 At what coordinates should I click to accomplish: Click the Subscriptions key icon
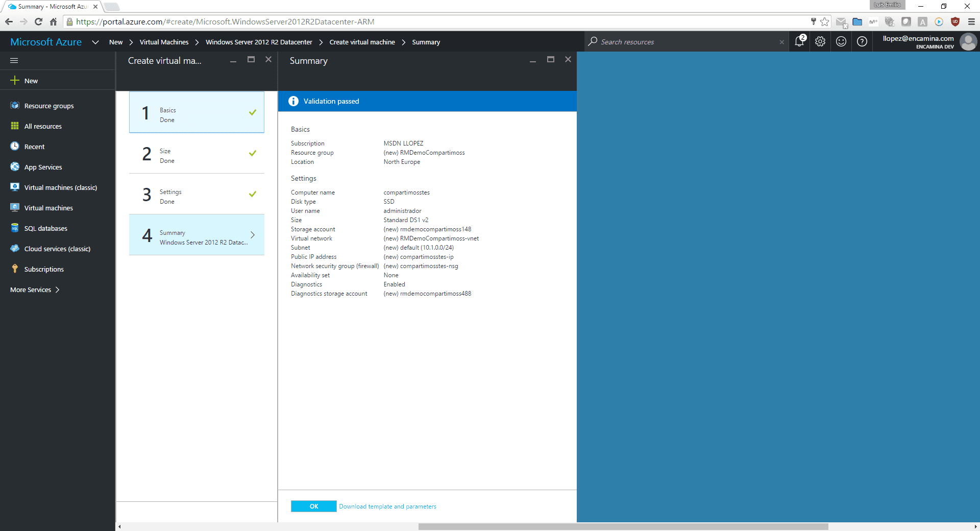15,269
